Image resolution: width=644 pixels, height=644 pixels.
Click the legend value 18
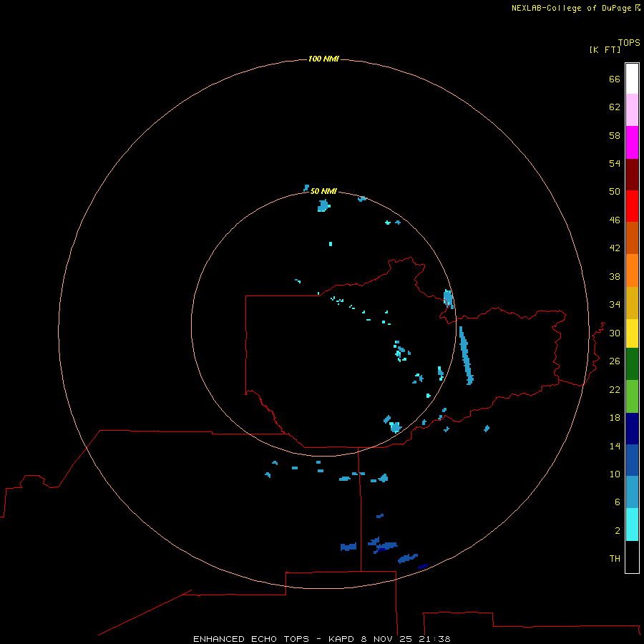pyautogui.click(x=615, y=418)
